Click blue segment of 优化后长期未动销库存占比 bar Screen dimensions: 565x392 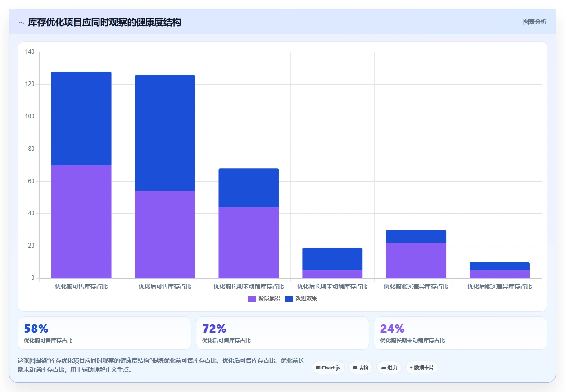click(x=332, y=259)
